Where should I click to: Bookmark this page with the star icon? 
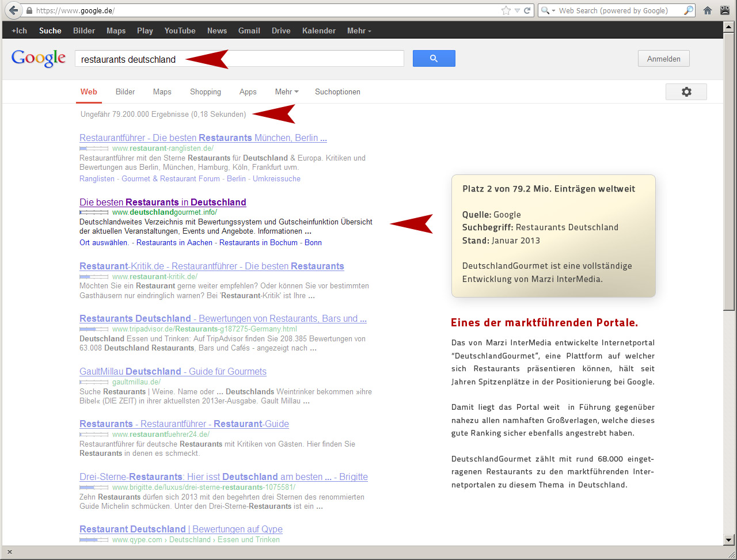[506, 10]
